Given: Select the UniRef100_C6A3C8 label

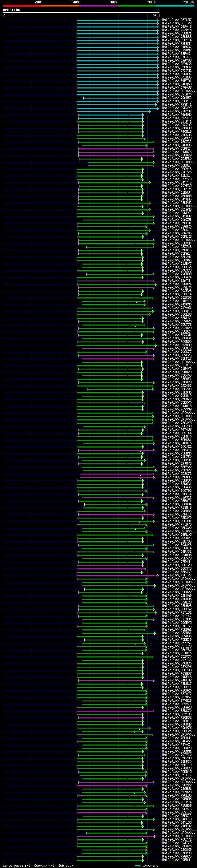Looking at the screenshot, I should click(x=177, y=139).
